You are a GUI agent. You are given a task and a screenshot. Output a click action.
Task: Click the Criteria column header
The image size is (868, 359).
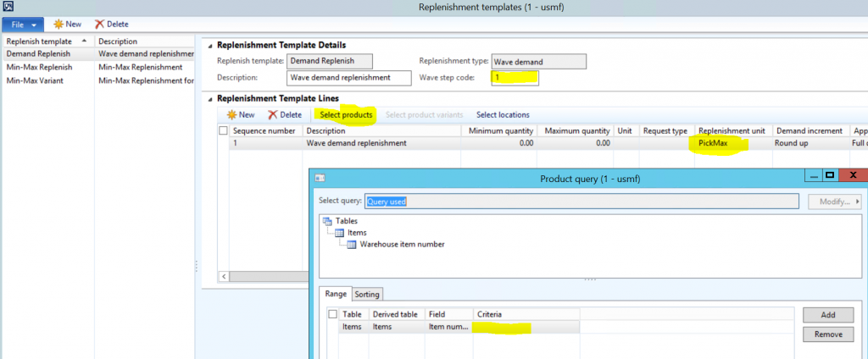[526, 314]
